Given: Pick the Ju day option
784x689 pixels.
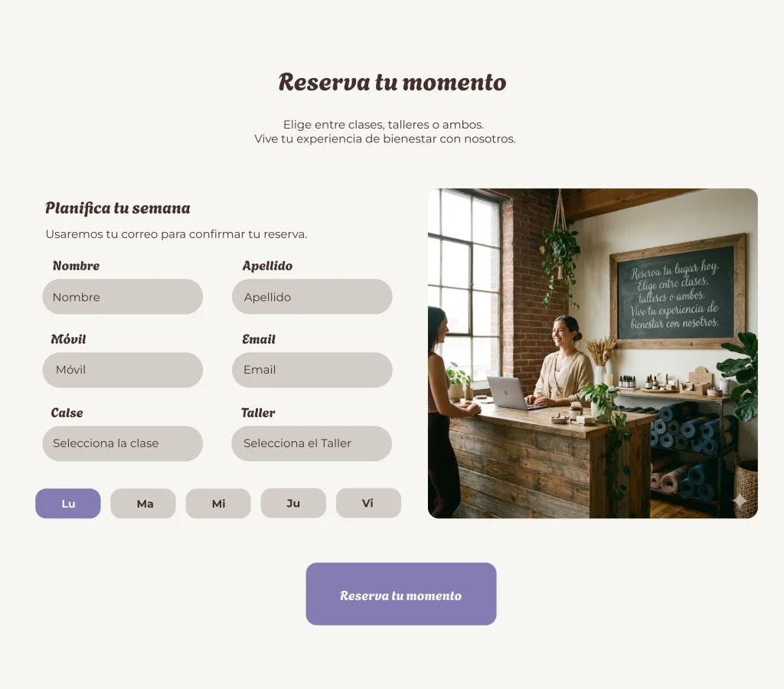Looking at the screenshot, I should click(x=293, y=503).
